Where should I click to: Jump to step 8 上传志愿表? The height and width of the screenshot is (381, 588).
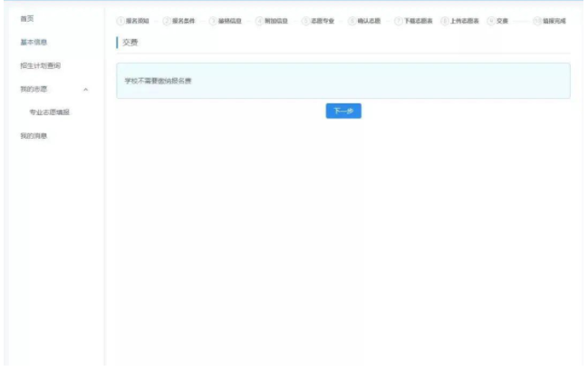pyautogui.click(x=460, y=21)
